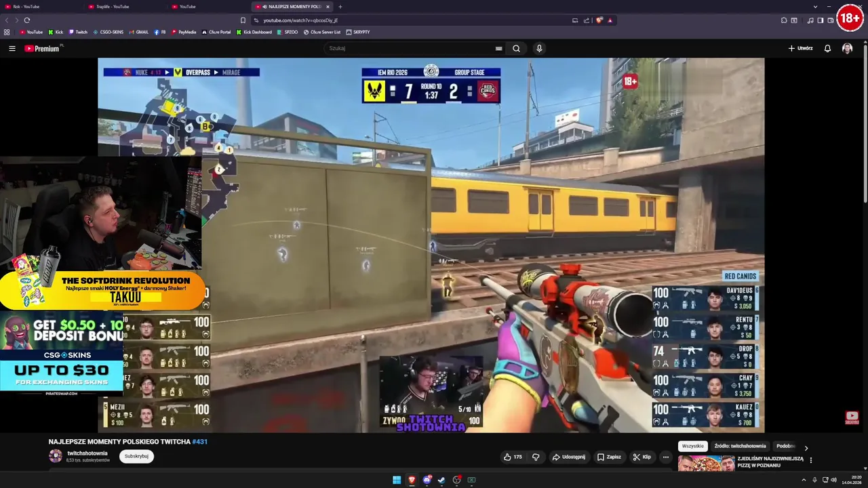The width and height of the screenshot is (868, 488).
Task: Click the search magnifier button
Action: [x=516, y=48]
